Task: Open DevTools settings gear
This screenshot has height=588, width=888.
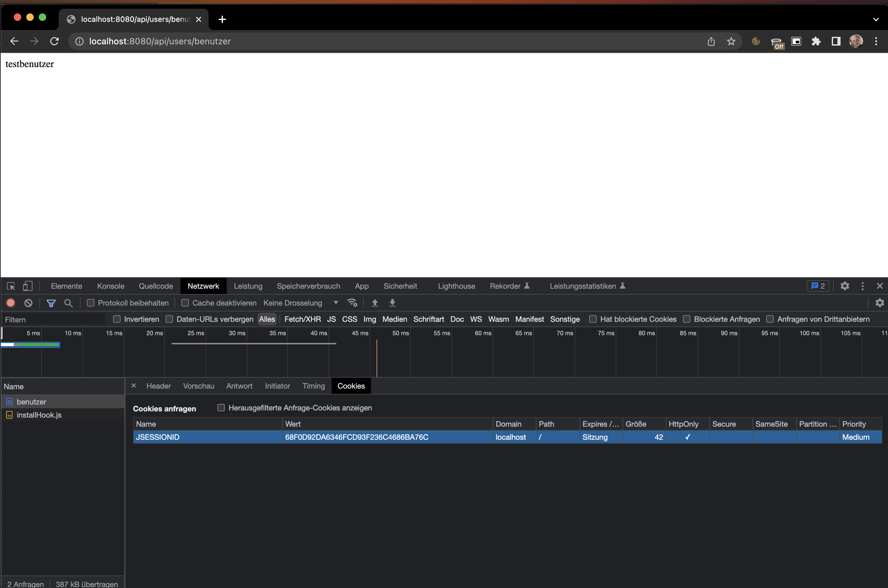Action: coord(845,286)
